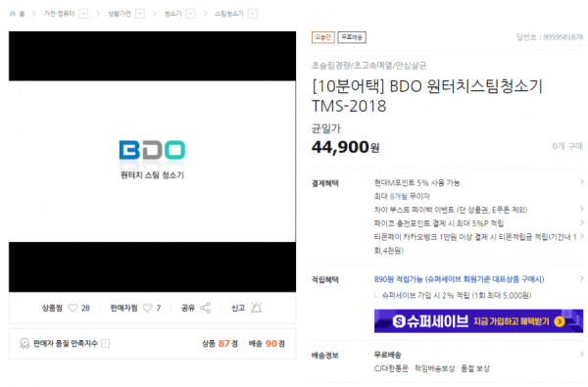Viewport: 588px width, 387px height.
Task: Toggle the 판매자찜 heart icon
Action: click(148, 308)
